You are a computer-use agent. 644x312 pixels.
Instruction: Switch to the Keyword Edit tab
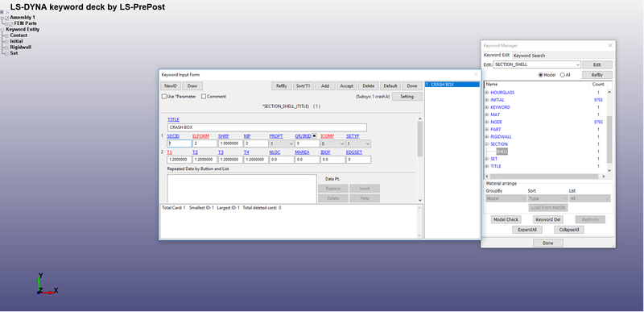tap(497, 55)
